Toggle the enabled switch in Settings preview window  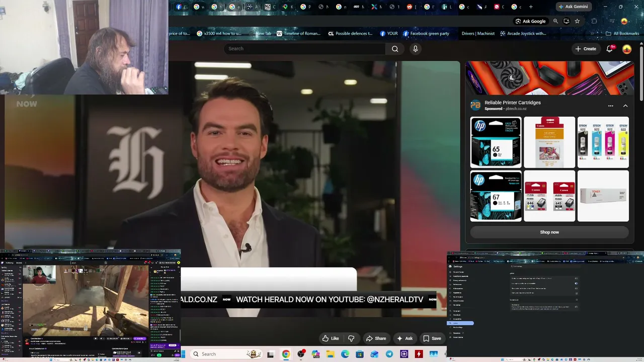pos(576,283)
